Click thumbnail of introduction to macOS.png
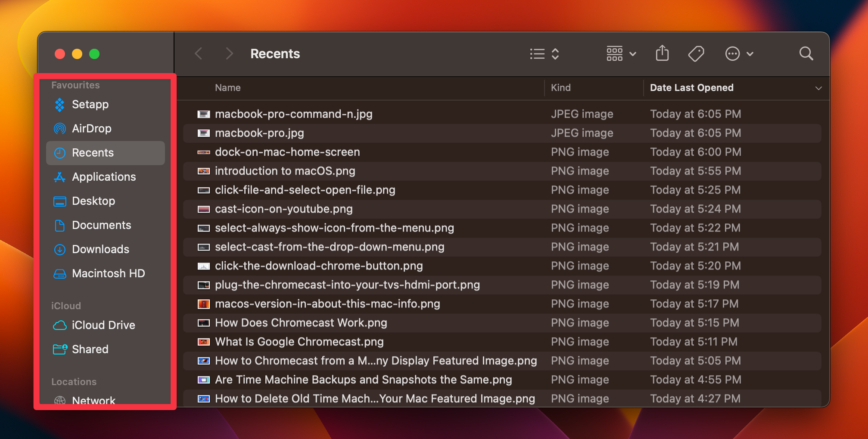868x439 pixels. [x=203, y=171]
